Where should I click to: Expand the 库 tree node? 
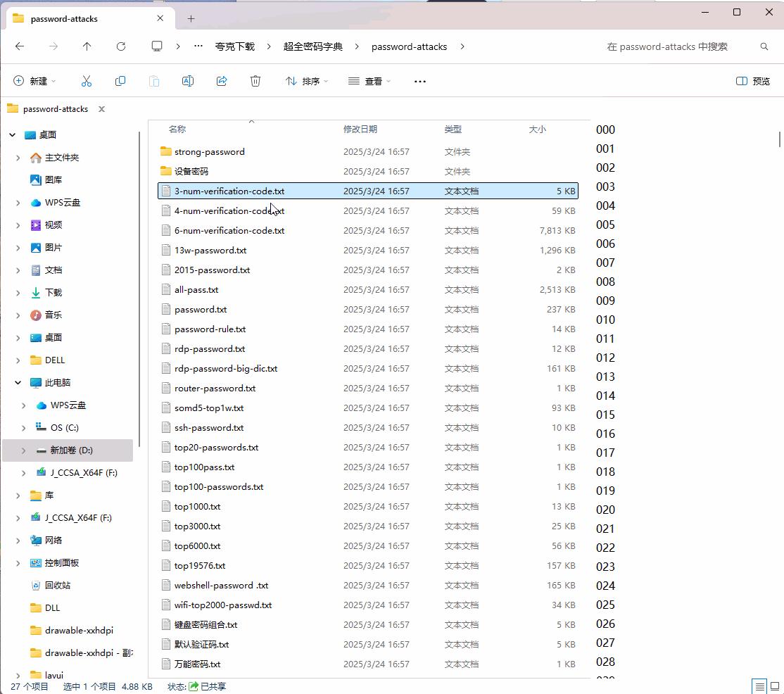click(18, 496)
